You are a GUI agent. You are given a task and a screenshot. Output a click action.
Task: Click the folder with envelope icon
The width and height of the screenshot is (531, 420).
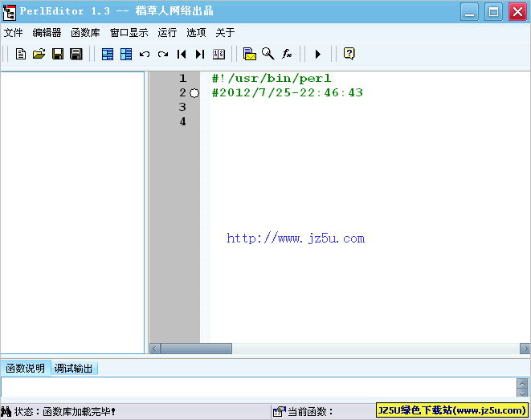click(250, 54)
